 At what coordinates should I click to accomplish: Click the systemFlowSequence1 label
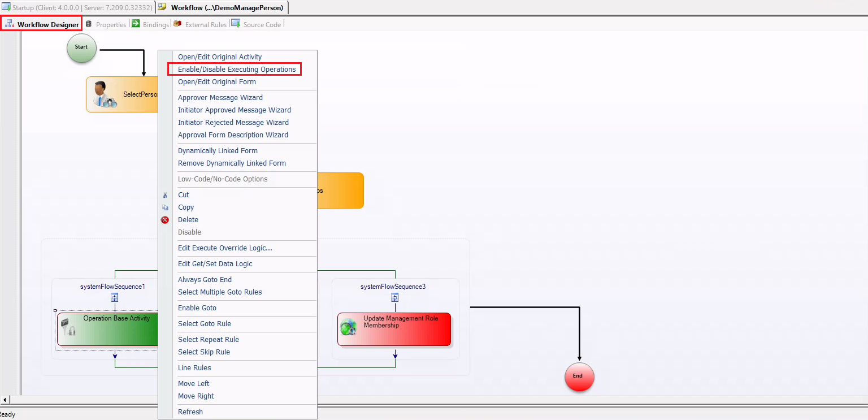[112, 287]
